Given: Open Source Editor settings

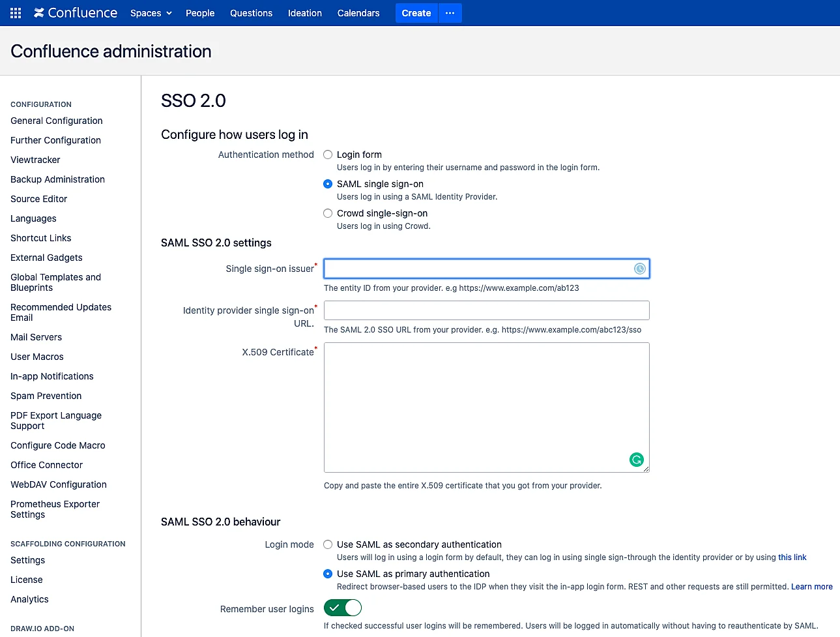Looking at the screenshot, I should click(38, 199).
